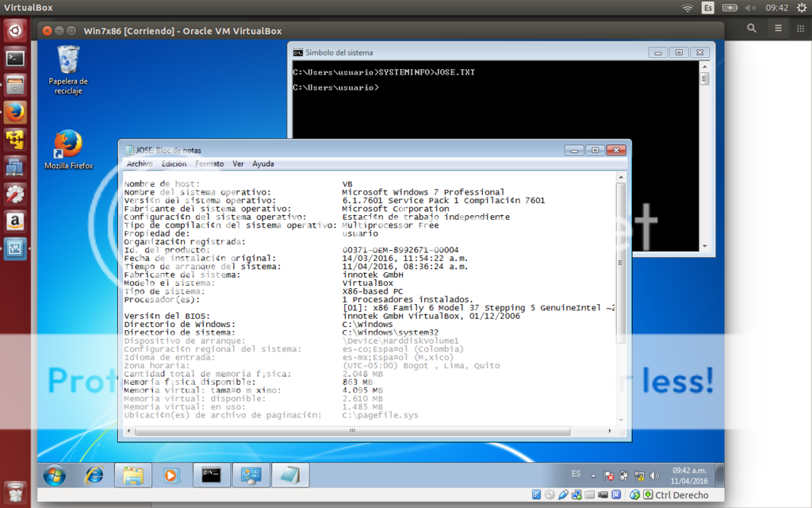Click Command Prompt scrollbar up arrow
Viewport: 812px width, 508px height.
pos(704,67)
